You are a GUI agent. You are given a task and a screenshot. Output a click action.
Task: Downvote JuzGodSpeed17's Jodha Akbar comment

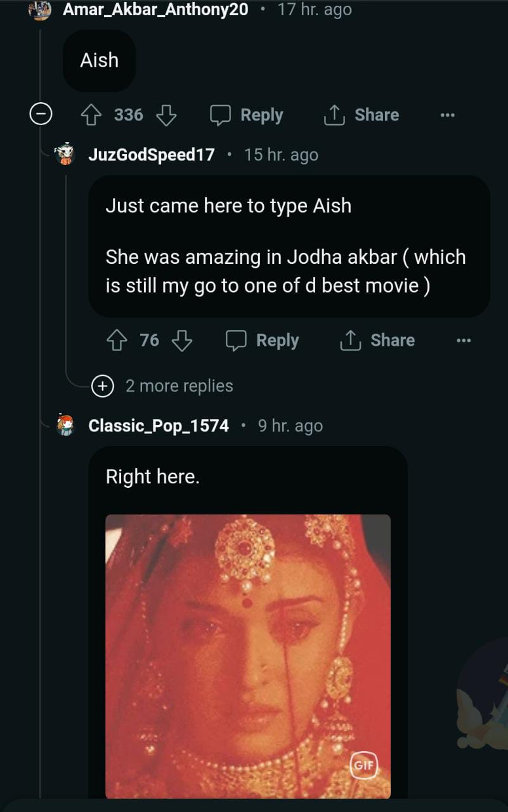(183, 341)
